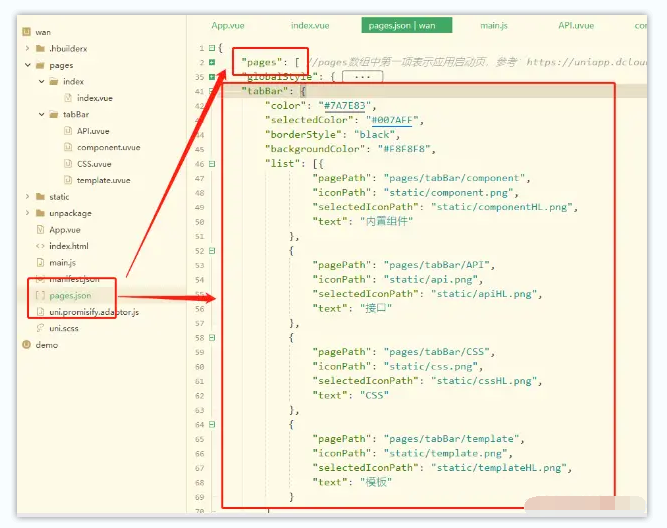This screenshot has width=667, height=528.
Task: Switch to the App.vue editor tab
Action: click(x=228, y=24)
